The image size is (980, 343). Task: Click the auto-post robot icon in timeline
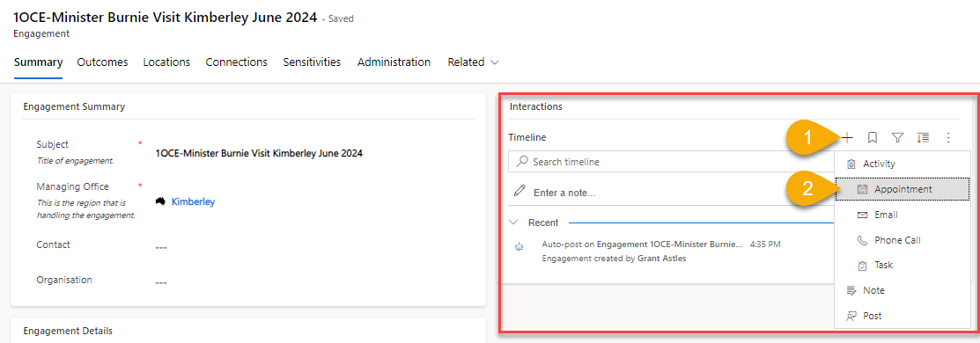pos(518,247)
